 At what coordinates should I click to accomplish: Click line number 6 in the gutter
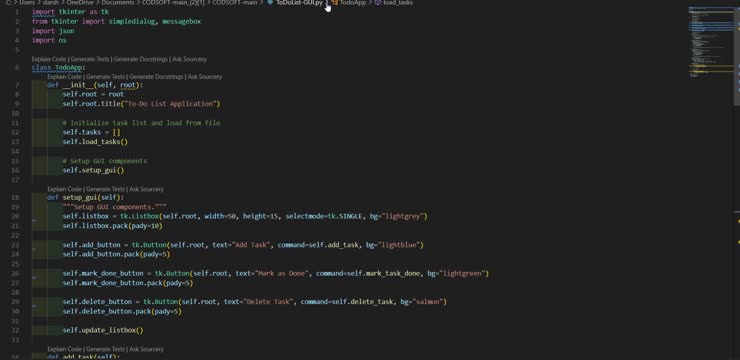coord(17,67)
